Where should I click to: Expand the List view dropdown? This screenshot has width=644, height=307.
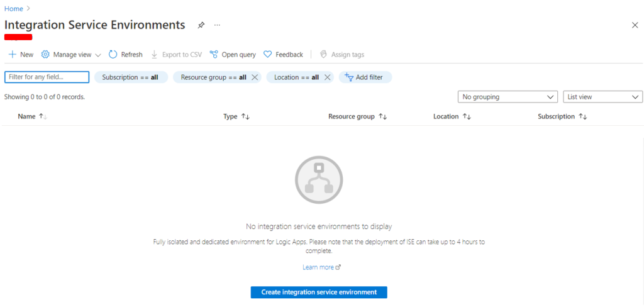coord(603,97)
